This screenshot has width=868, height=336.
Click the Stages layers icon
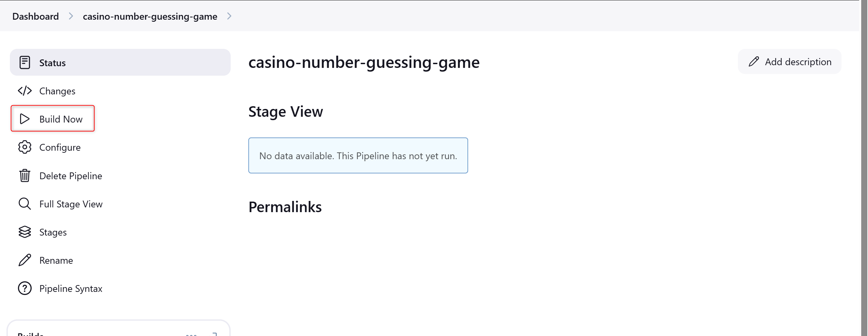click(25, 232)
